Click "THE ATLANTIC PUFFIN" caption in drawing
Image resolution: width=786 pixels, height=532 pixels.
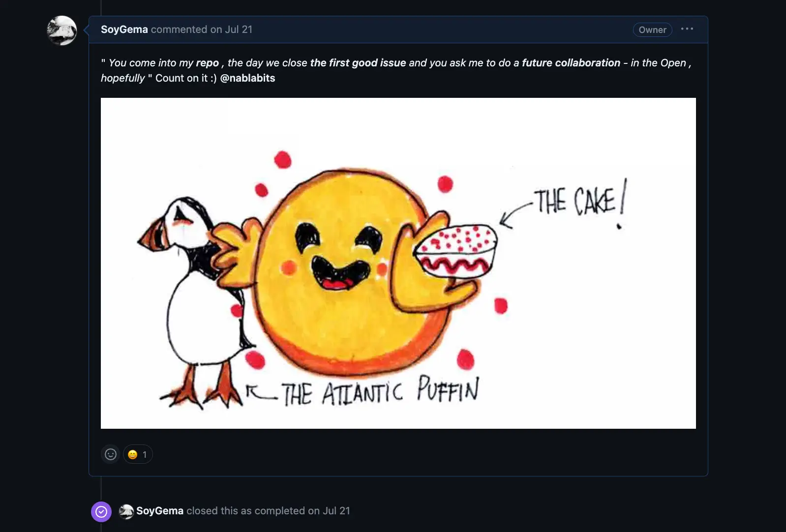(380, 392)
